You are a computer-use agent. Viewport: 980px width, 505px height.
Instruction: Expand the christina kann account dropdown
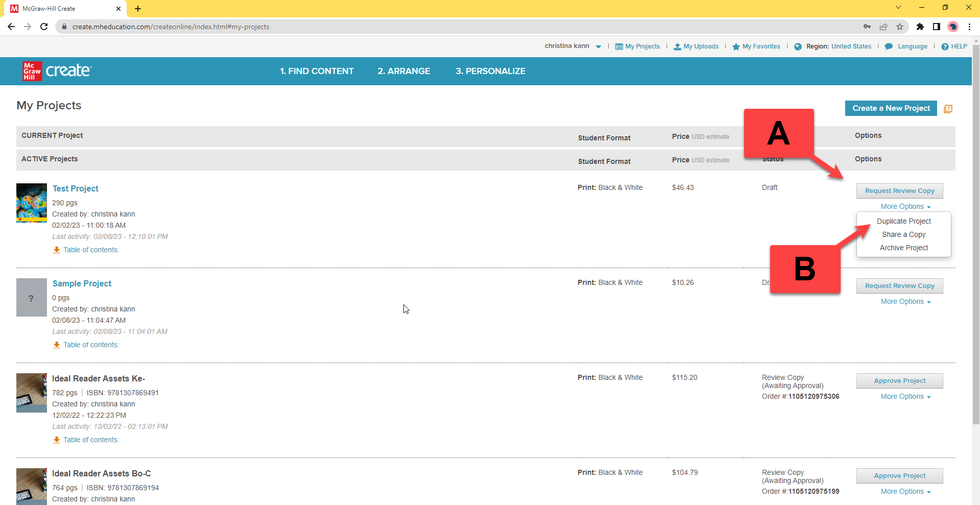click(x=598, y=46)
